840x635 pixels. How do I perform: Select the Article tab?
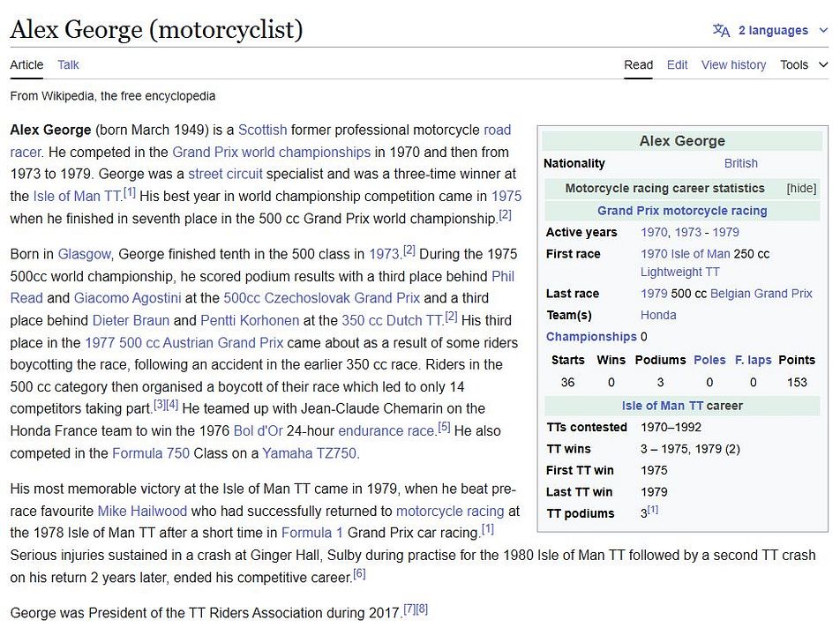(26, 64)
